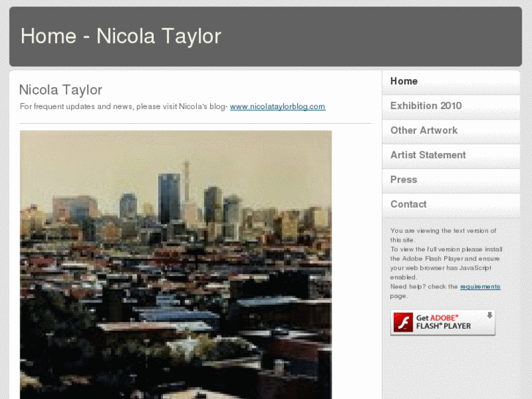Click the red Flash logo icon
This screenshot has height=399, width=532.
pyautogui.click(x=403, y=322)
